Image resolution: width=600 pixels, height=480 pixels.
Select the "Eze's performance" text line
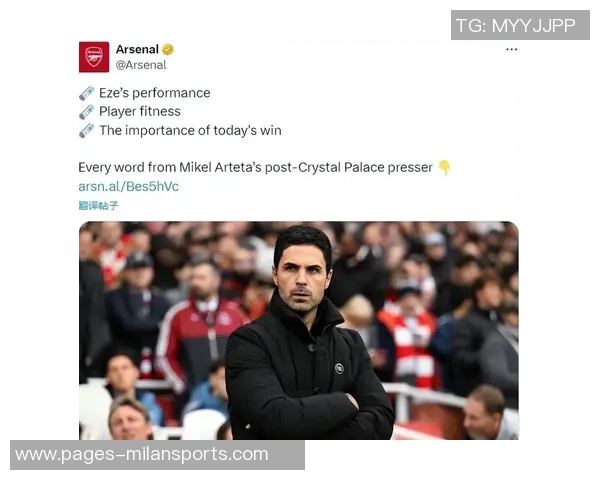(155, 93)
